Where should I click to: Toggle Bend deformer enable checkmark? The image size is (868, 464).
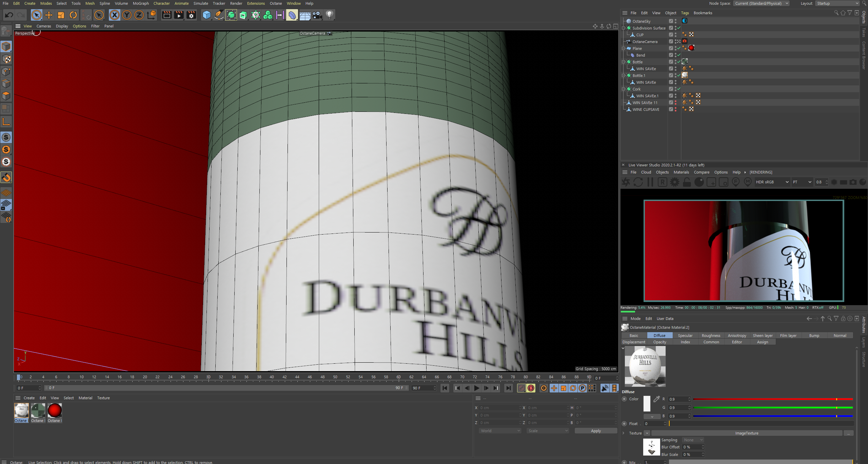679,55
